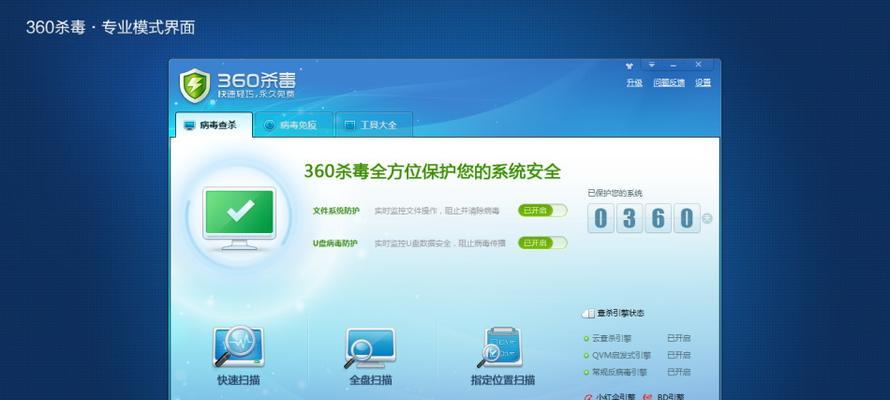Click the green dot beside 云查杀引擎
Image resolution: width=890 pixels, height=400 pixels.
point(586,339)
